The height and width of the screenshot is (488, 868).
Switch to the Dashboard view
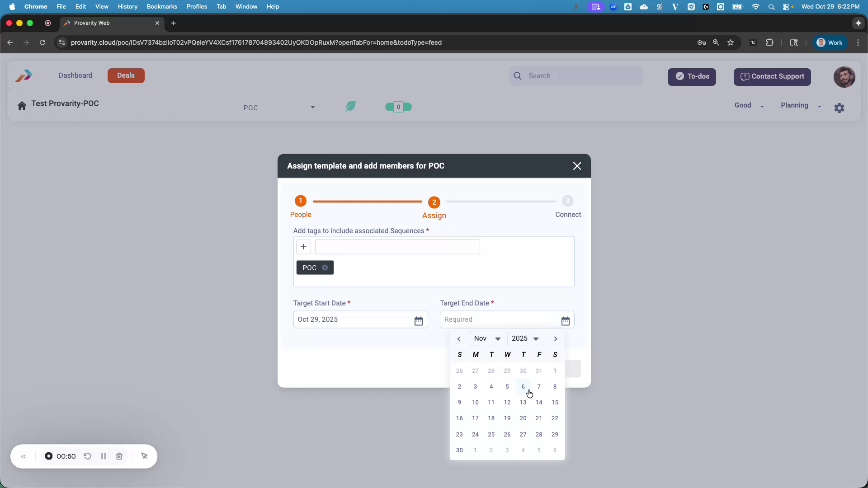(75, 75)
